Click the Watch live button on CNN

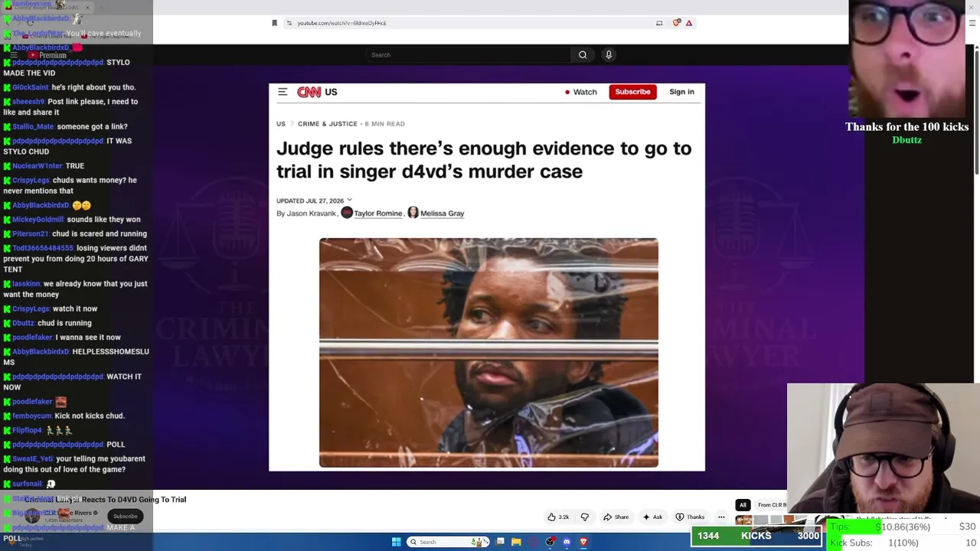[581, 92]
